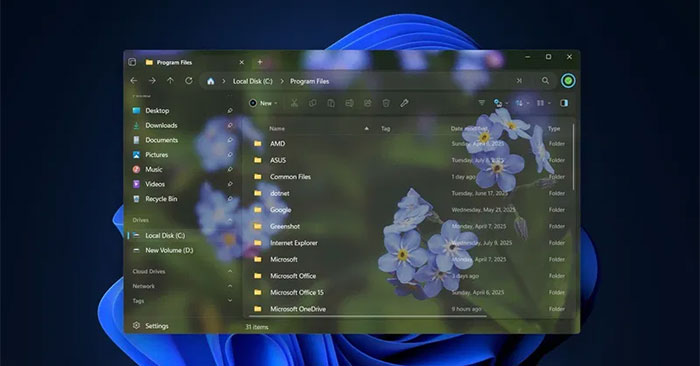The image size is (700, 366).
Task: Add a new tab with the plus button
Action: (260, 62)
